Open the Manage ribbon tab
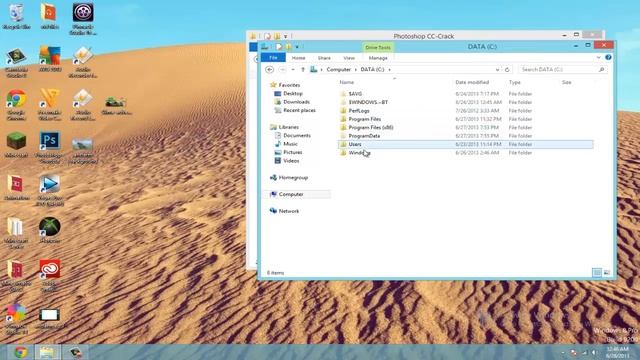The image size is (640, 360). pyautogui.click(x=378, y=58)
